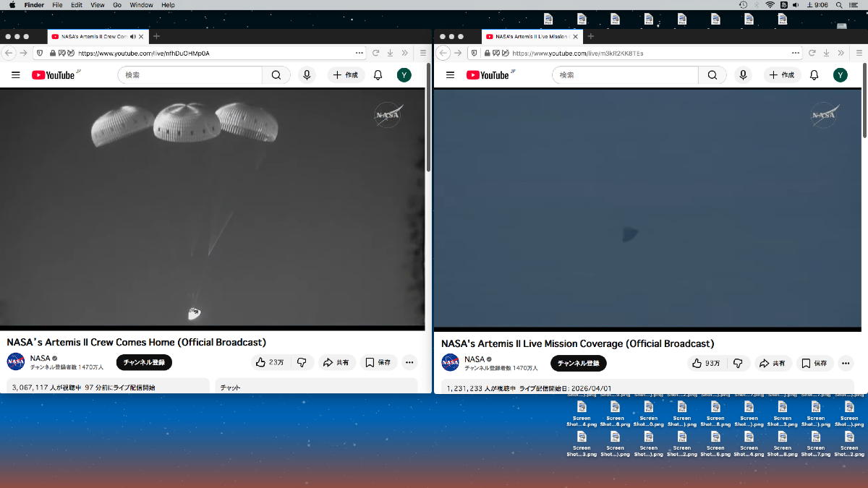Open account avatar Y in right window

point(840,75)
